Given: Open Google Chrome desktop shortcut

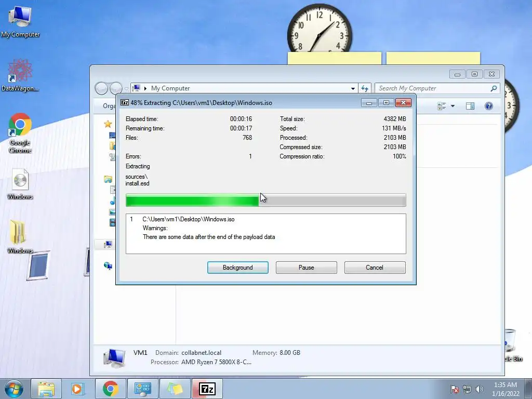Looking at the screenshot, I should 20,133.
